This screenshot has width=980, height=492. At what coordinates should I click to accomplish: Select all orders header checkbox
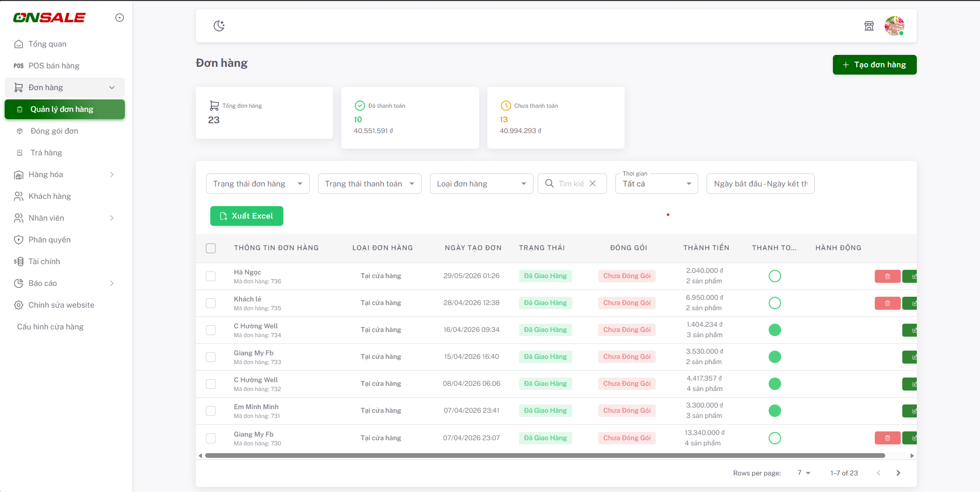pyautogui.click(x=211, y=248)
